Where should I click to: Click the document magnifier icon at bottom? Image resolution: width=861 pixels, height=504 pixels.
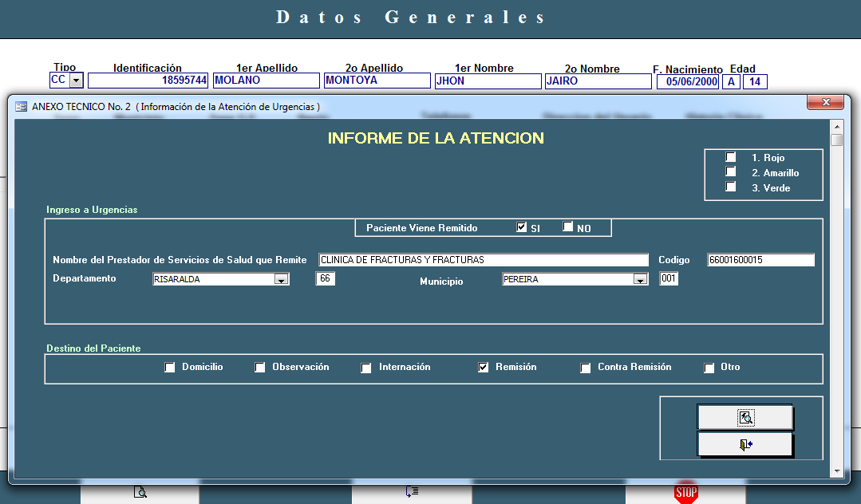(x=140, y=492)
